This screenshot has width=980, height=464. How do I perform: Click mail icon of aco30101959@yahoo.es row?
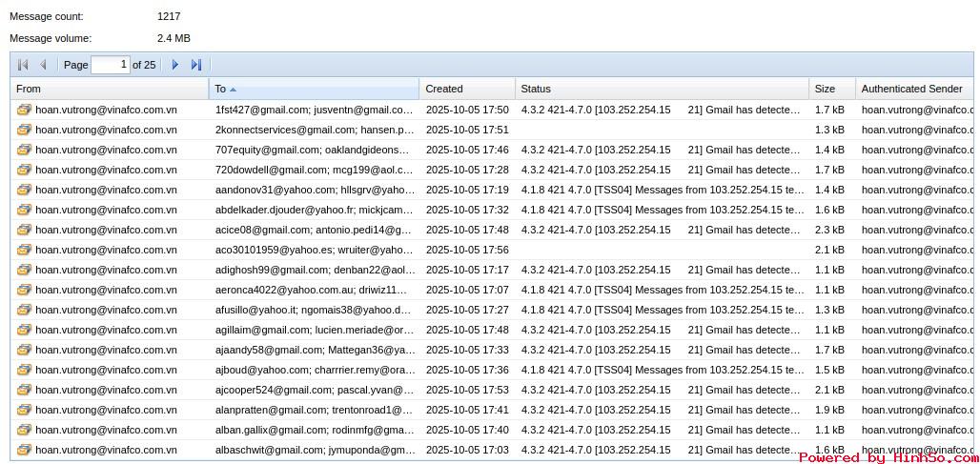(x=24, y=250)
